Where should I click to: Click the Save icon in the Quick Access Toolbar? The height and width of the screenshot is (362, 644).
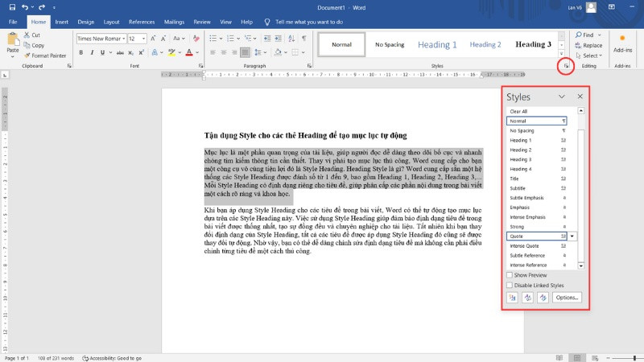[x=13, y=7]
